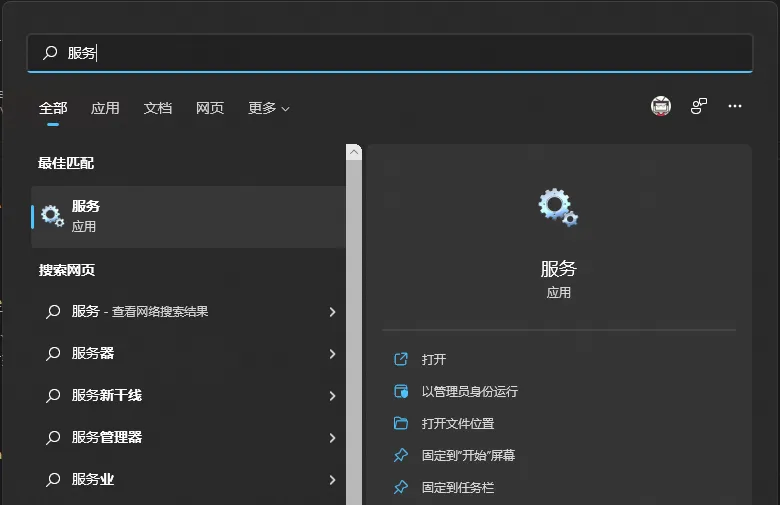Viewport: 780px width, 505px height.
Task: Click 以管理员身份运行
Action: 470,392
